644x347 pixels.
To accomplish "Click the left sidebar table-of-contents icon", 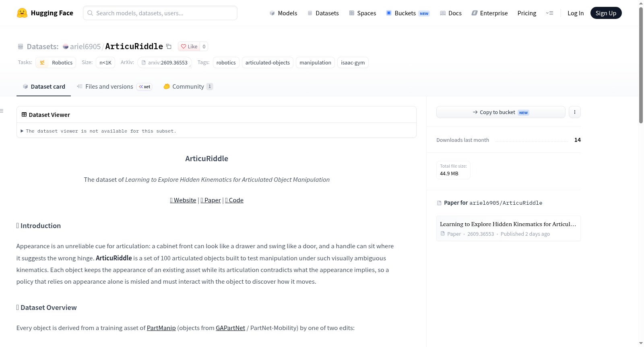I will [2, 111].
